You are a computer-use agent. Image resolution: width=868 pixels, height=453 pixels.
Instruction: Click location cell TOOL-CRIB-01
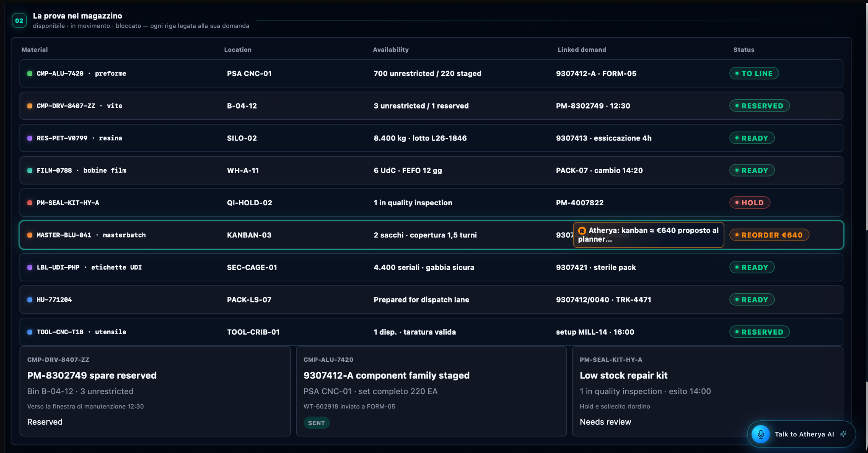253,332
